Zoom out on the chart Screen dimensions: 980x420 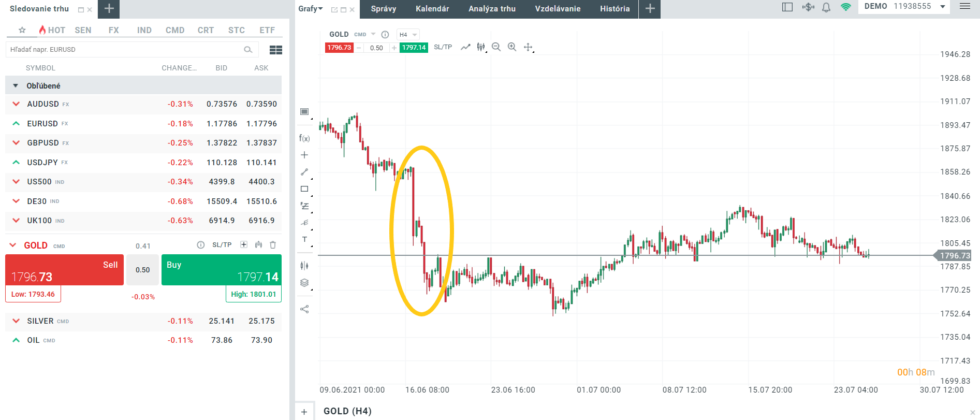496,47
